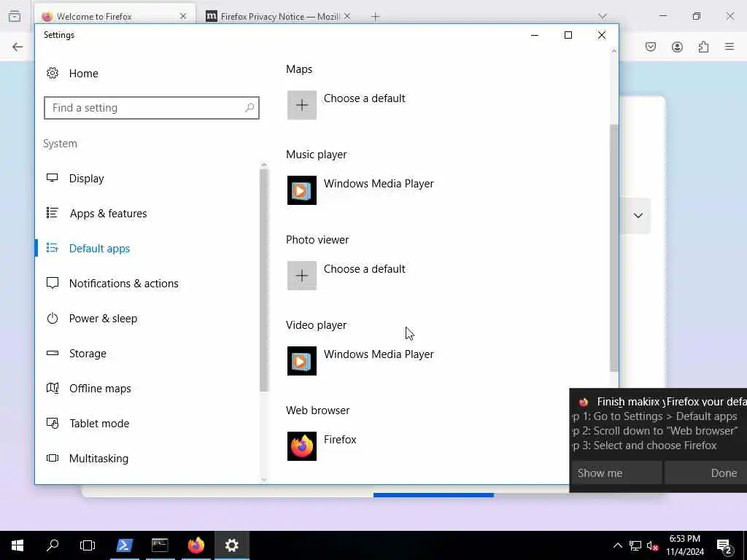Click the network tray icon

635,545
